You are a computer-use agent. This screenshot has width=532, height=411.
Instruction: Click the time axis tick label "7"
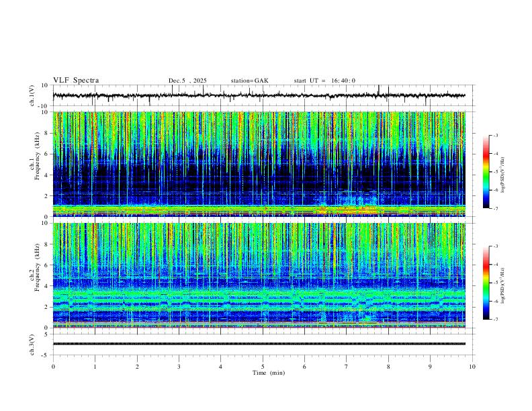coord(347,367)
